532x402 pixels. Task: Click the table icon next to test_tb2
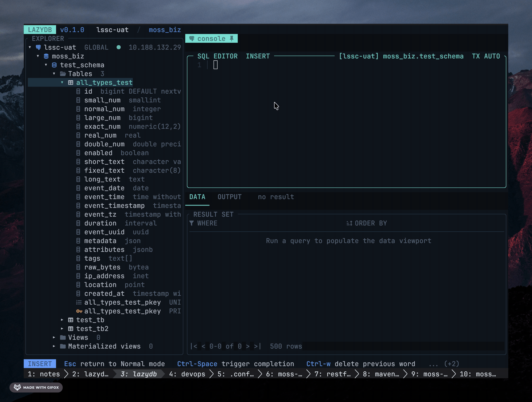[71, 329]
